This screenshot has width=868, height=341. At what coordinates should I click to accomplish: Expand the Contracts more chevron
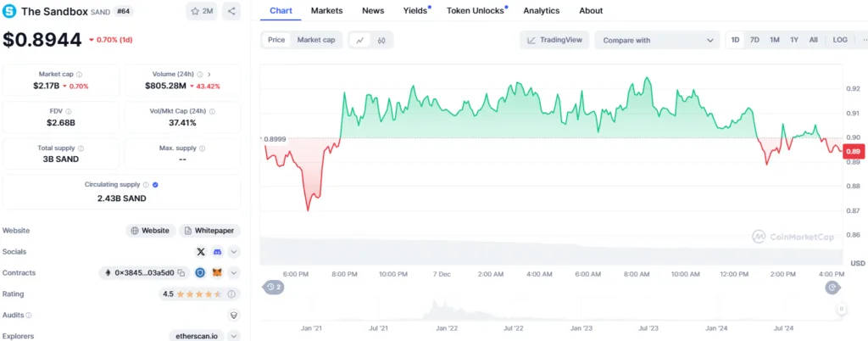coord(234,273)
